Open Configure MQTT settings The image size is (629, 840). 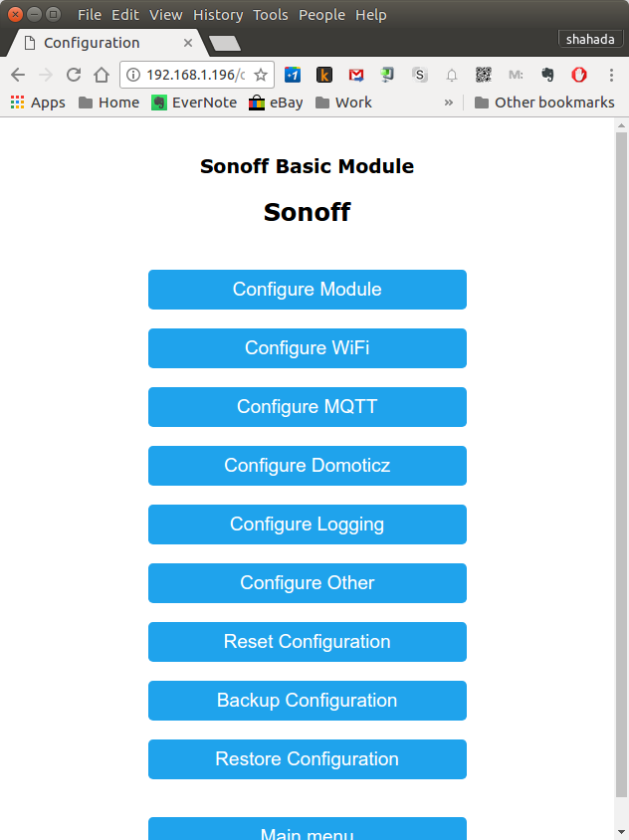click(x=307, y=407)
